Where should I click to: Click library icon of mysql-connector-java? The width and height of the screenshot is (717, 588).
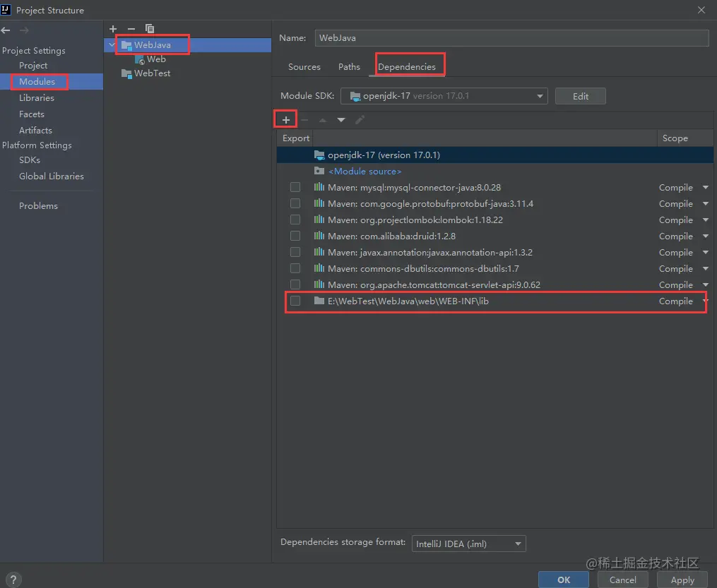(319, 187)
